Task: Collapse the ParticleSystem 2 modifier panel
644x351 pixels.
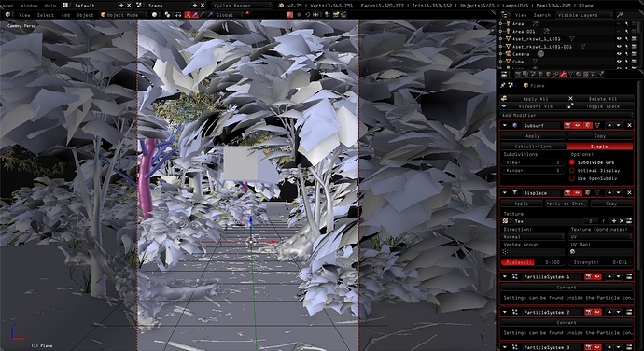Action: tap(505, 313)
